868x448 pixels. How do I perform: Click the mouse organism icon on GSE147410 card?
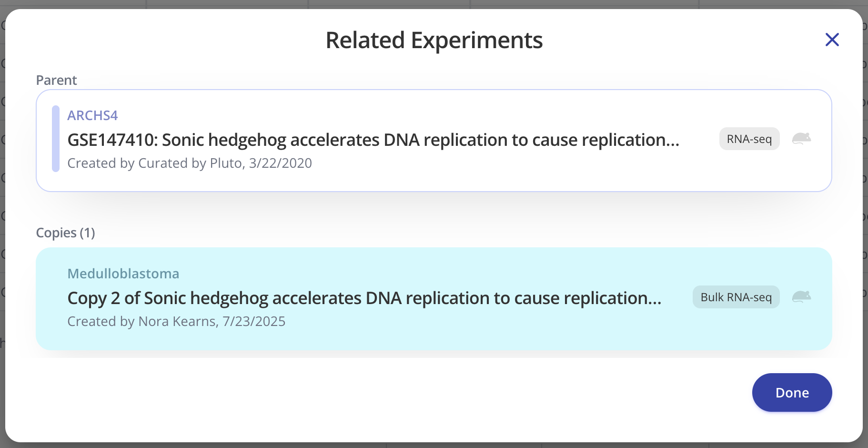coord(801,139)
